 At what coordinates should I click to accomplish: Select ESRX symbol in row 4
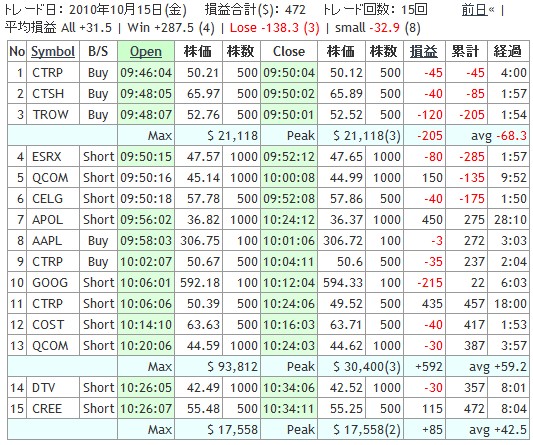pos(47,157)
